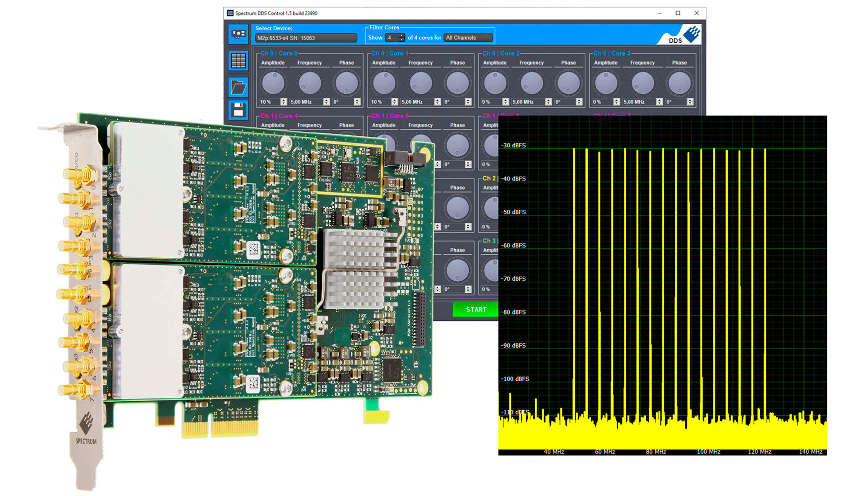This screenshot has width=868, height=496.
Task: Click Ch 0 Core 3 frequency value field
Action: [x=638, y=102]
